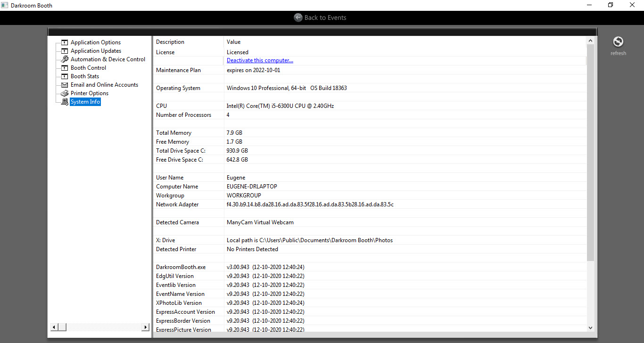644x343 pixels.
Task: Click the Automation & Device Control wrench icon
Action: tap(65, 59)
